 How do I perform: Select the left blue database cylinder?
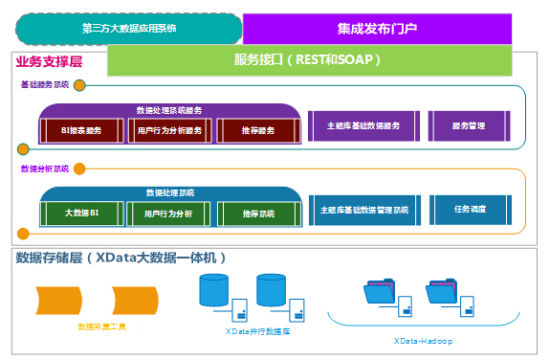pos(214,290)
